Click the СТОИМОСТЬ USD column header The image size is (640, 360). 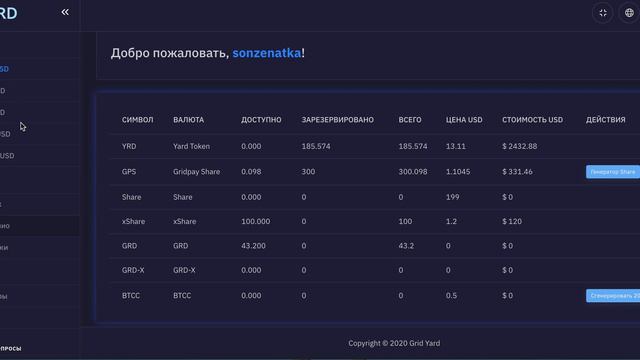tap(532, 120)
